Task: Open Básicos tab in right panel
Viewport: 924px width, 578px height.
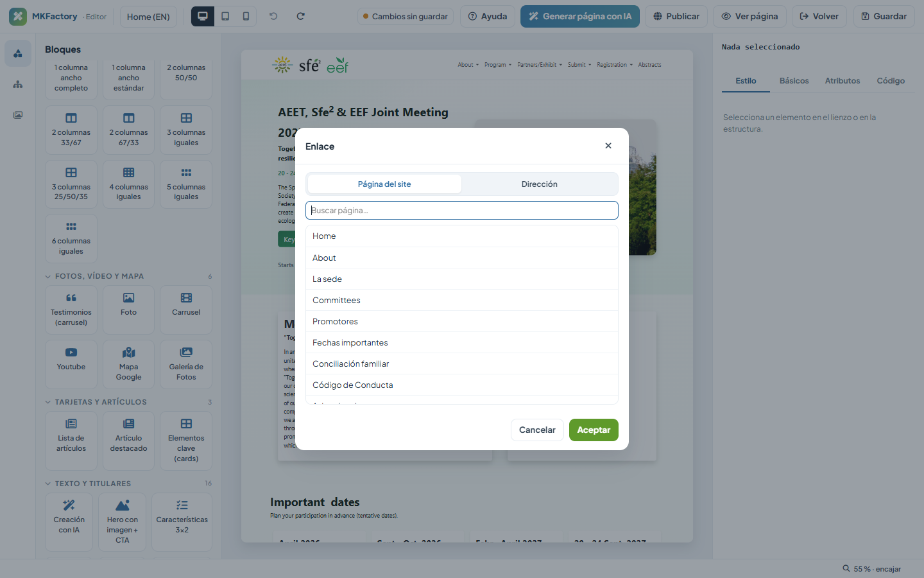Action: click(x=794, y=81)
